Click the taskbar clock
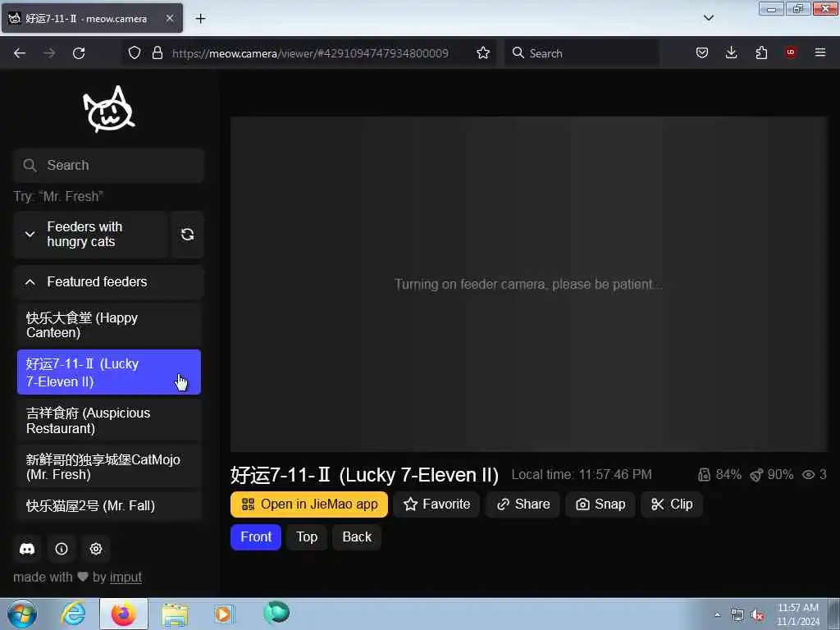840x630 pixels. tap(798, 614)
